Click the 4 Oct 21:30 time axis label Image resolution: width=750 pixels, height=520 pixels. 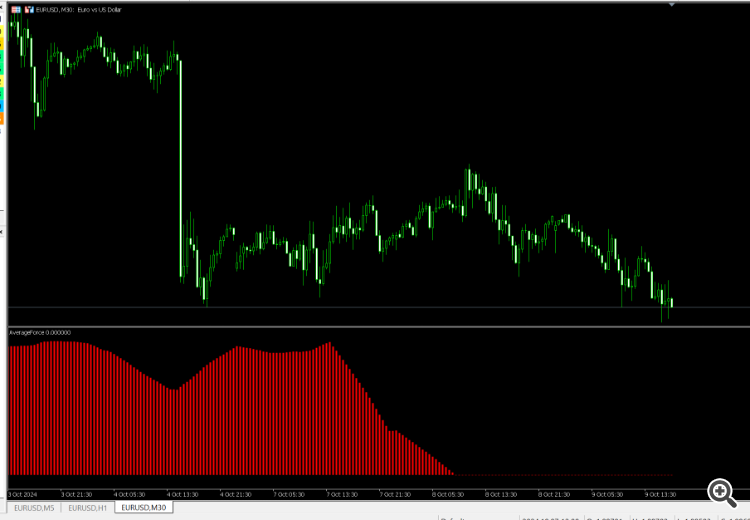pos(236,494)
